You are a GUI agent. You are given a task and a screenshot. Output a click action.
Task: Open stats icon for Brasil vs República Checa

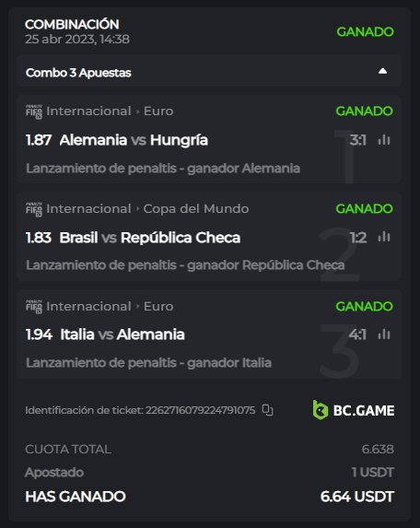point(384,237)
